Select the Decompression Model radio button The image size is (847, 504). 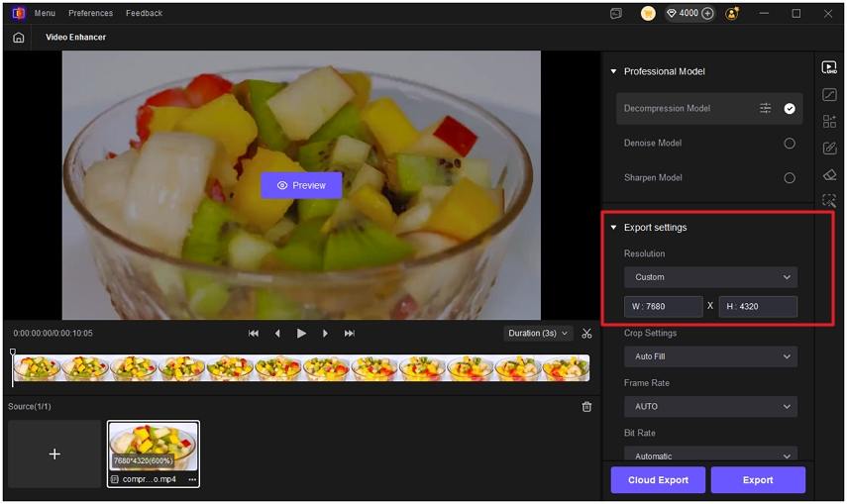click(x=790, y=109)
